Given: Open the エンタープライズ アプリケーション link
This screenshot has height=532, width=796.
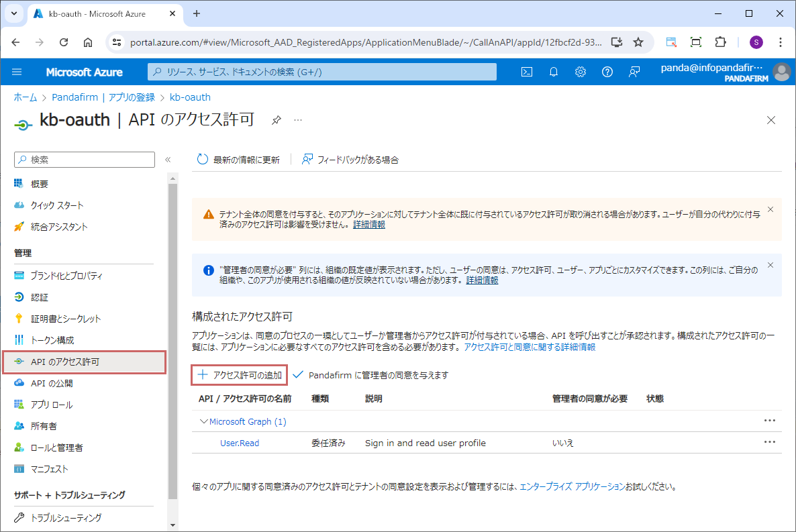Looking at the screenshot, I should click(572, 486).
